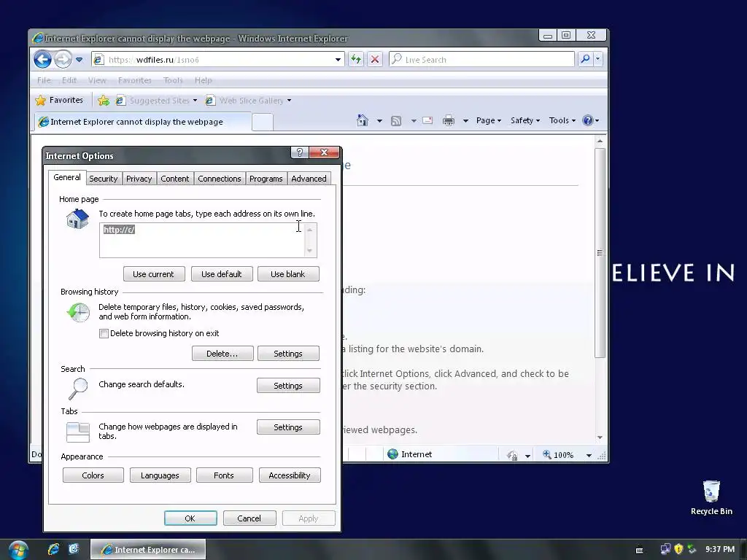Open the View menu in Internet Explorer

(97, 80)
